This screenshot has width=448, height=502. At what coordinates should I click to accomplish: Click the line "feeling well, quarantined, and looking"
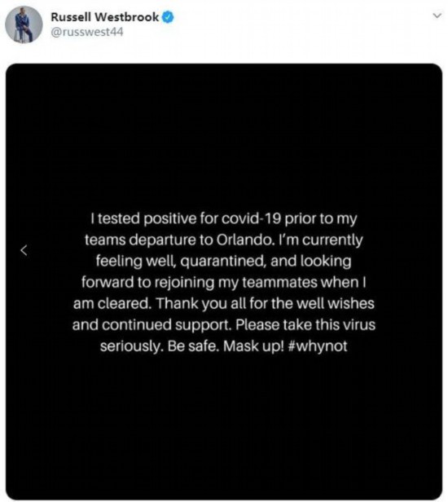[x=224, y=262]
